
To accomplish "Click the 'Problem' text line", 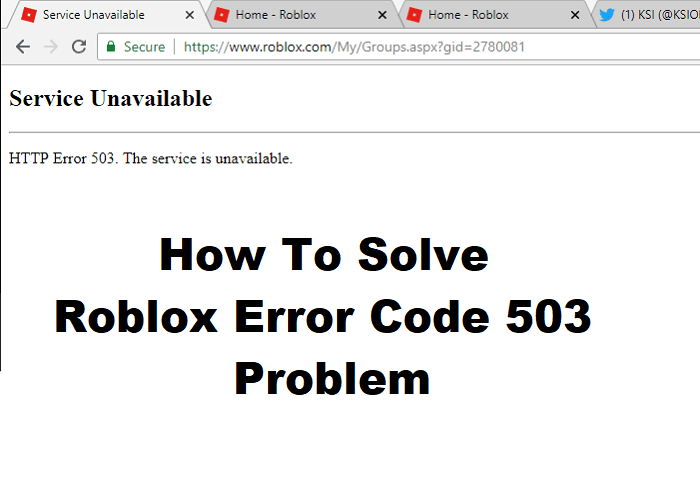I will tap(332, 379).
